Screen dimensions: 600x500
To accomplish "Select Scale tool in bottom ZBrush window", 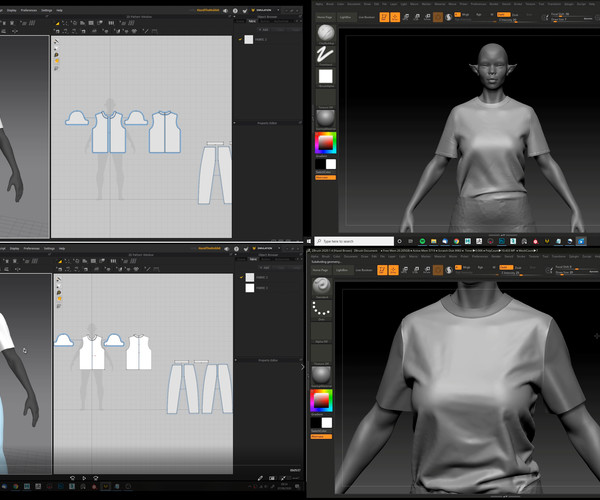I will coord(416,270).
